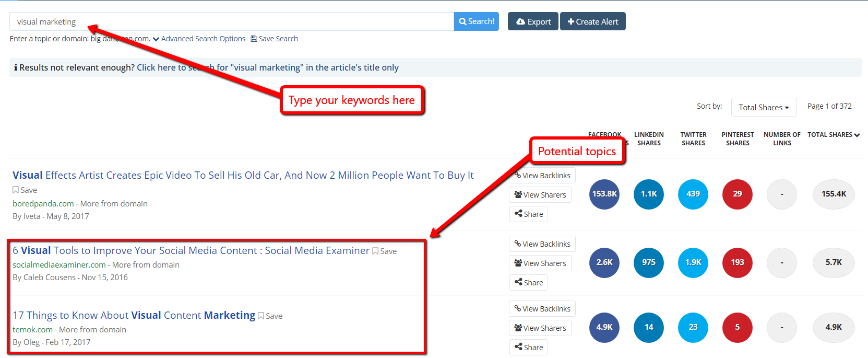Create a new alert with Create Alert
868x358 pixels.
[x=592, y=21]
